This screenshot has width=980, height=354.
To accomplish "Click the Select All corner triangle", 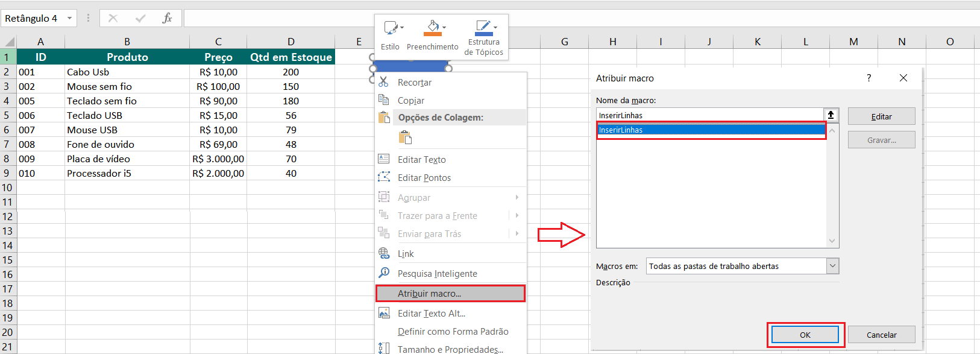I will [9, 42].
